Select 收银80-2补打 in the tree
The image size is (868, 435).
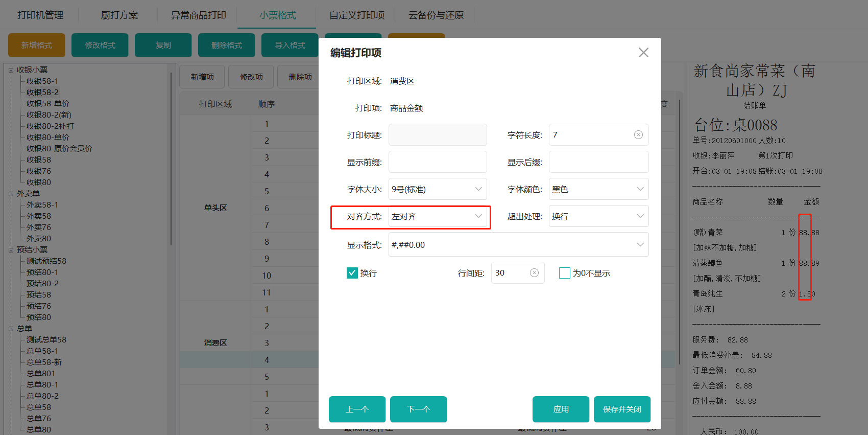50,126
